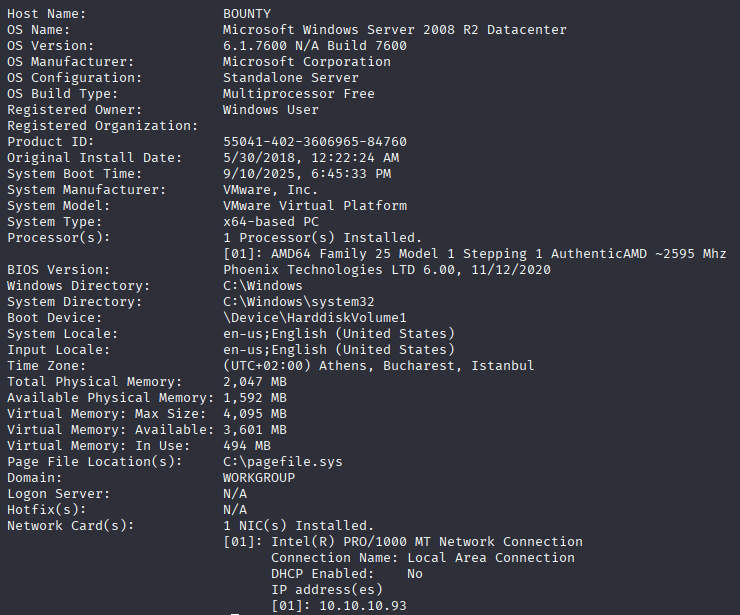Click the VMware Virtual Platform text
Image resolution: width=740 pixels, height=615 pixels.
315,206
